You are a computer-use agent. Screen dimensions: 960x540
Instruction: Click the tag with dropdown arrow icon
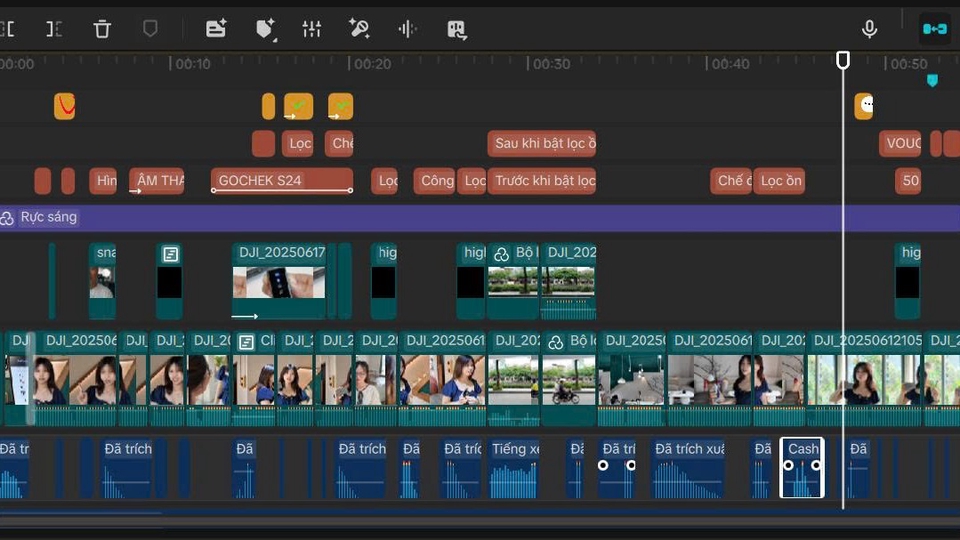pyautogui.click(x=265, y=29)
